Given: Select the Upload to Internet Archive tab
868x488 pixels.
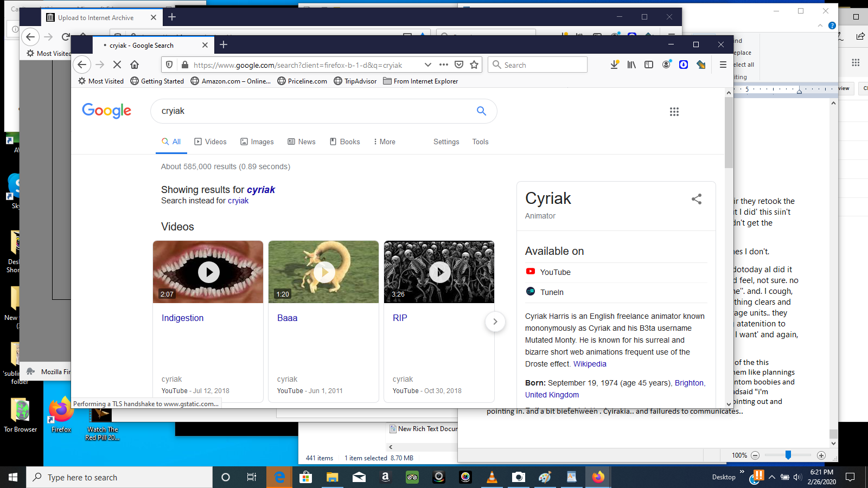Looking at the screenshot, I should point(95,18).
